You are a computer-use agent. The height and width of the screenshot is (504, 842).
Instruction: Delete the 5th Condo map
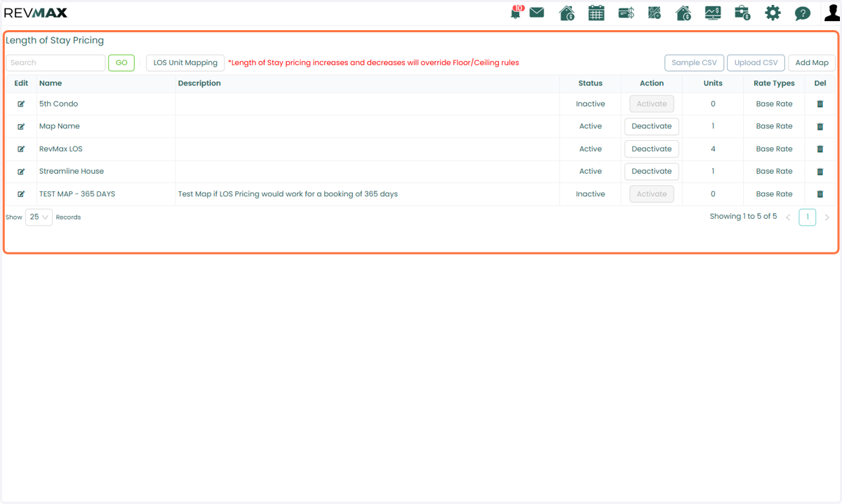pyautogui.click(x=820, y=104)
